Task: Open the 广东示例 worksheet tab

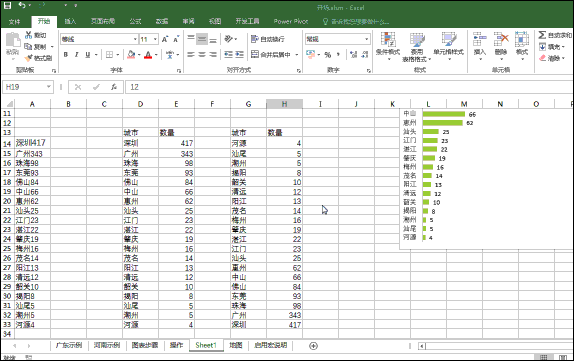Action: 69,345
